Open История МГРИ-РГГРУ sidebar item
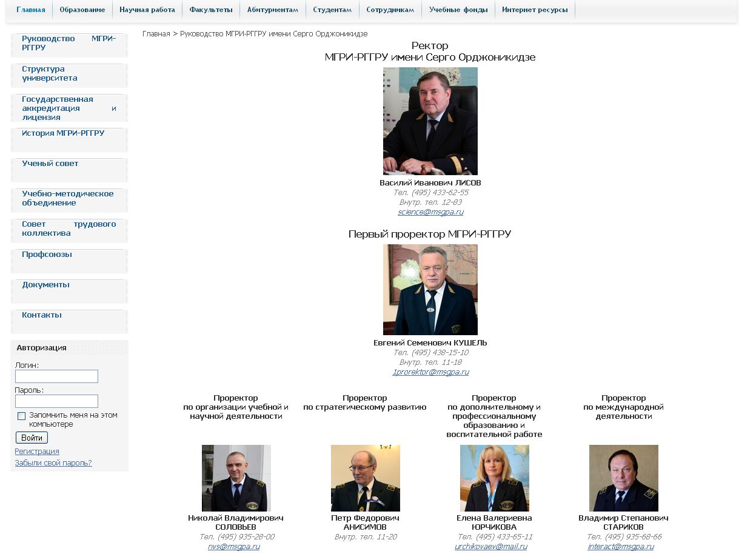756x557 pixels. tap(63, 133)
